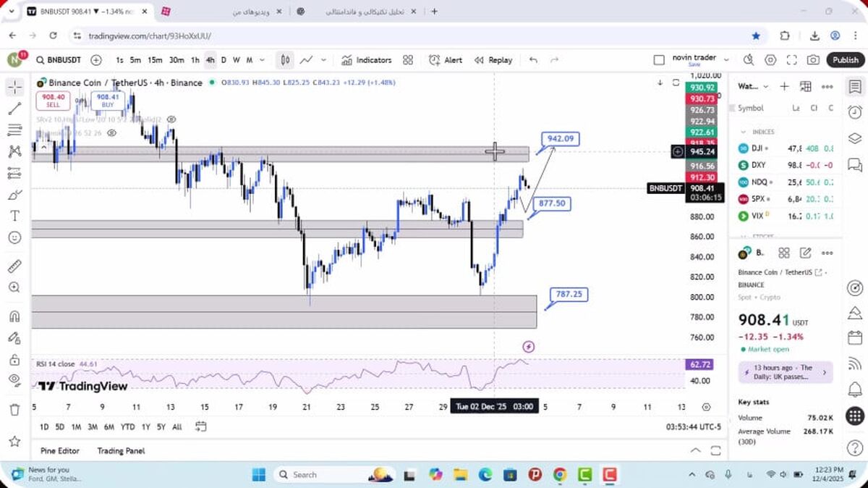
Task: Activate the zoom in tool
Action: coord(14,287)
